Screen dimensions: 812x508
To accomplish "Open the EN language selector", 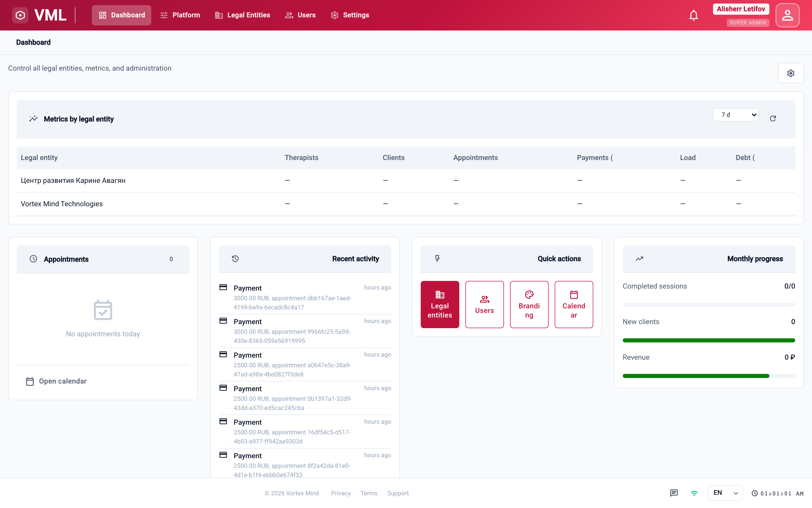I will (725, 493).
